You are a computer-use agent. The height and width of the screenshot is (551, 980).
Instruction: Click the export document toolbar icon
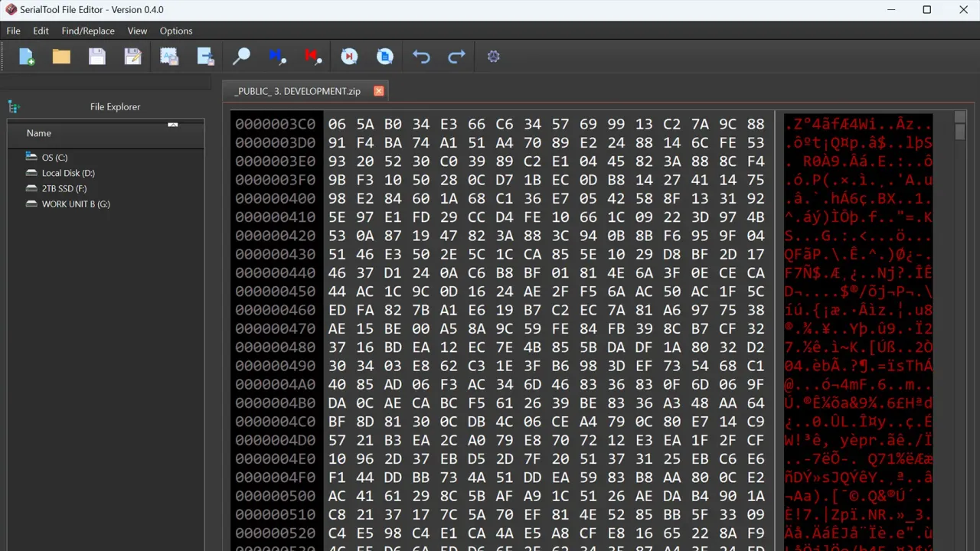coord(205,57)
